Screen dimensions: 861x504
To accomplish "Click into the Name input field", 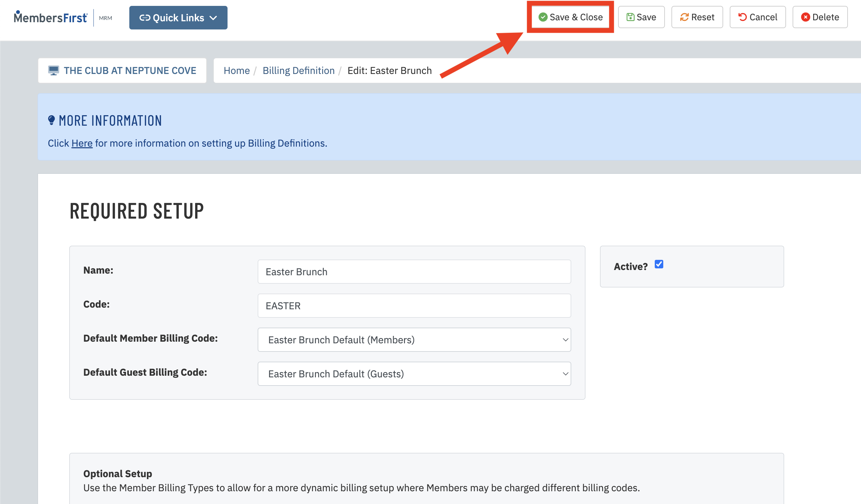I will [x=414, y=271].
